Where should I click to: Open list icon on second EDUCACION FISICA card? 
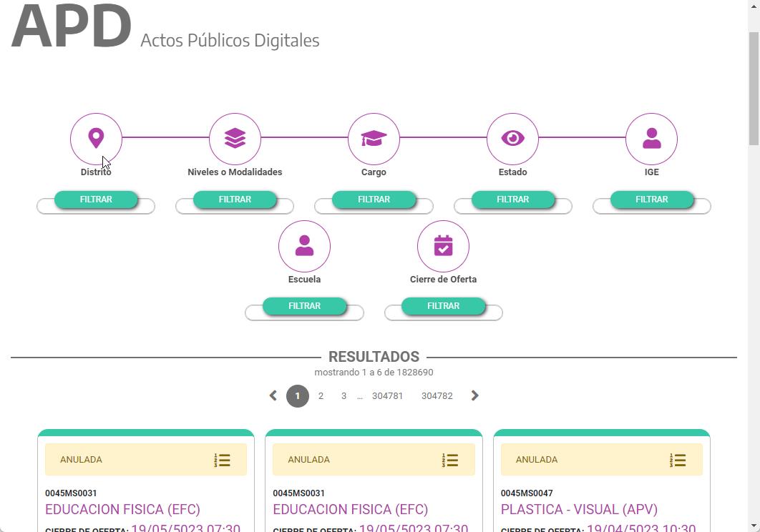pyautogui.click(x=450, y=460)
